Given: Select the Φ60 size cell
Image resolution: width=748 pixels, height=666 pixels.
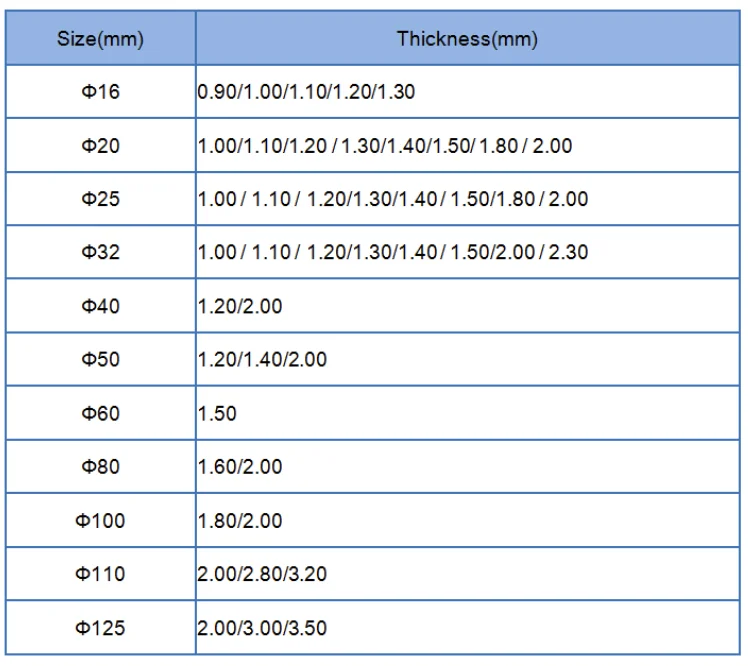Looking at the screenshot, I should [x=100, y=413].
